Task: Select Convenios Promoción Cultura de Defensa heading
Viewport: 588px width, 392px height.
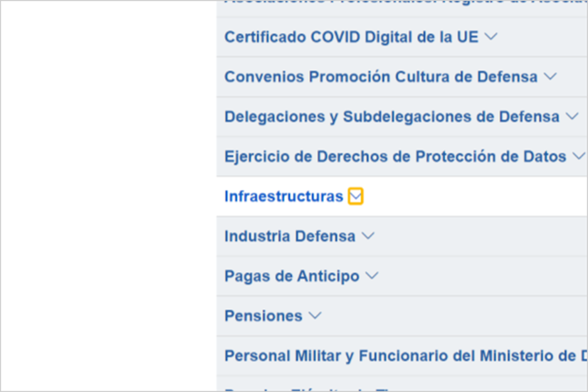Action: click(x=381, y=77)
